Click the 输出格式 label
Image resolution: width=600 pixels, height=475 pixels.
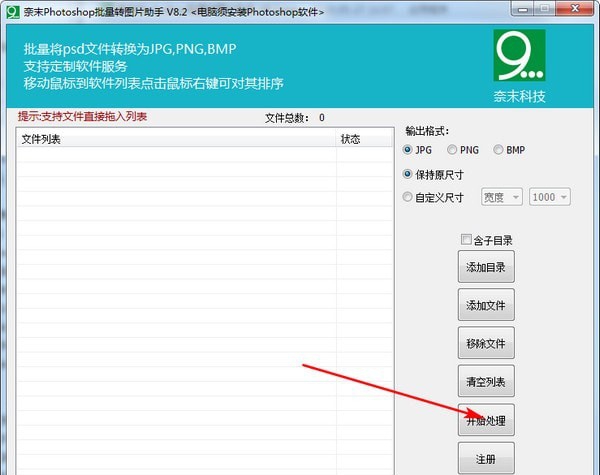(427, 131)
